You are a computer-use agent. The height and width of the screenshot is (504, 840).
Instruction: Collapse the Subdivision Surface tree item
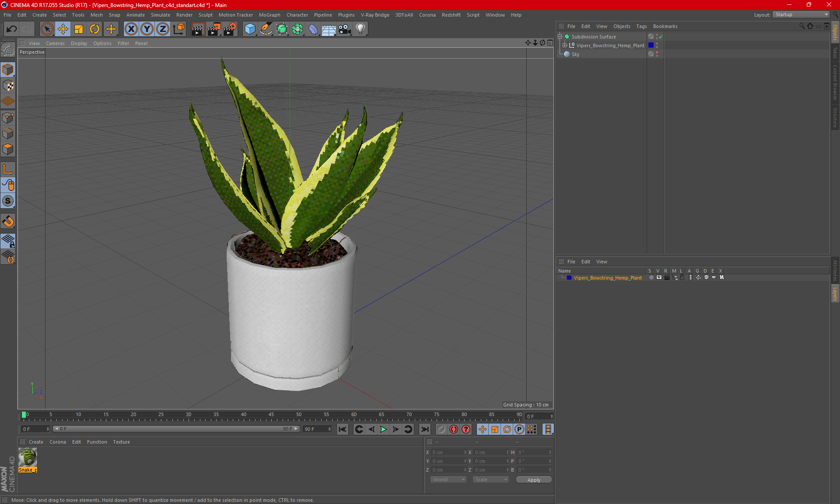(560, 37)
